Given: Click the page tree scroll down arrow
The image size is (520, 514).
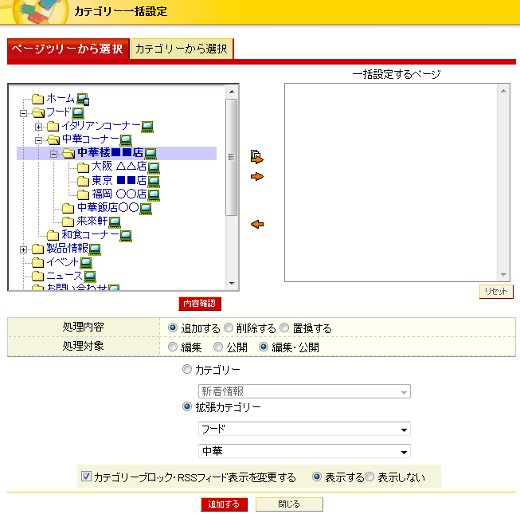Looking at the screenshot, I should pyautogui.click(x=232, y=283).
